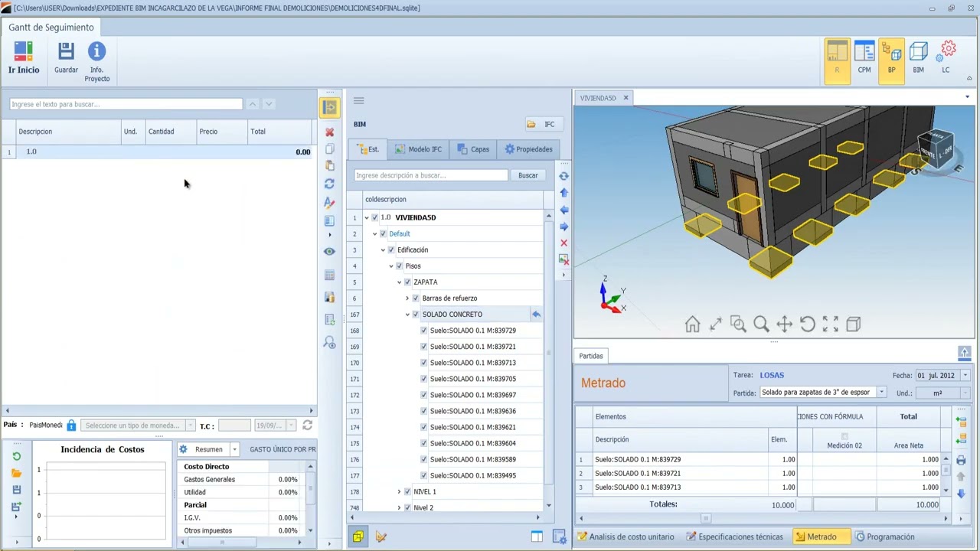Click the red delete X in left toolbar

click(329, 132)
